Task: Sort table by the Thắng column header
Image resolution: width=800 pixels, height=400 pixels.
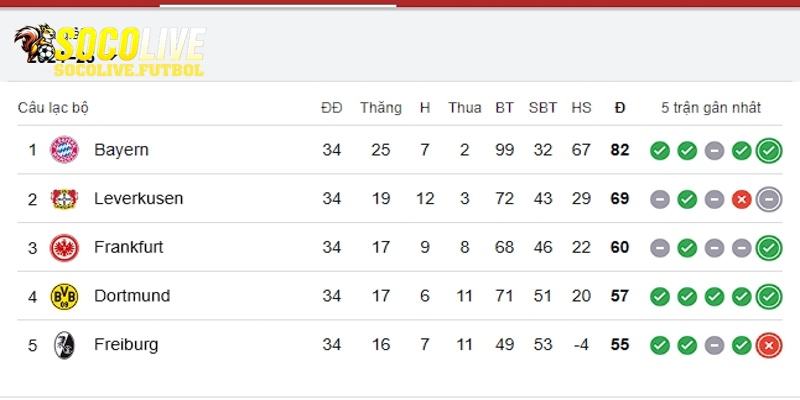Action: [381, 108]
